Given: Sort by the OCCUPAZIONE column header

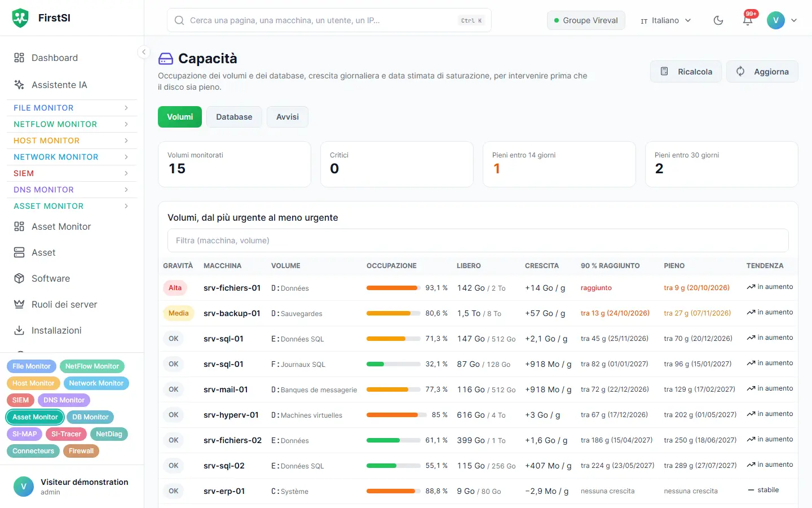Looking at the screenshot, I should point(391,266).
